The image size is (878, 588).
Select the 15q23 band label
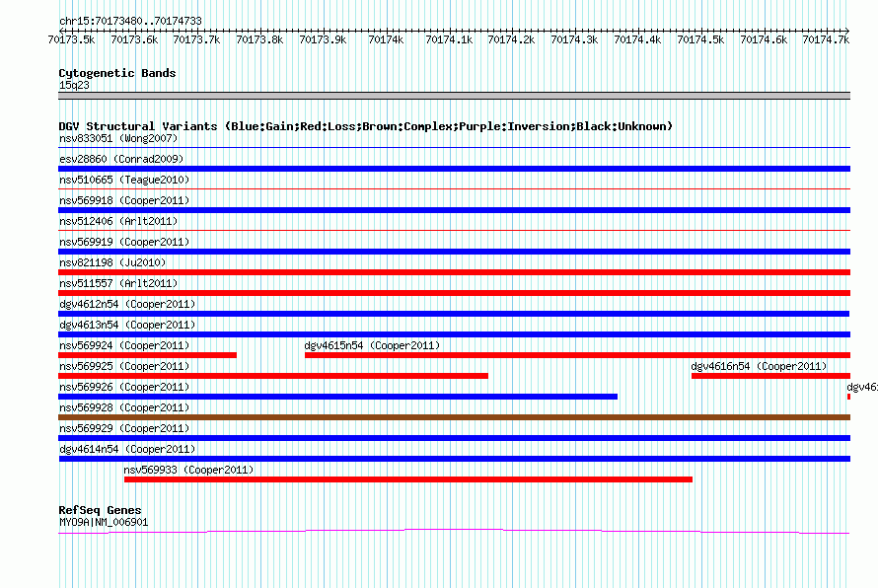point(74,85)
